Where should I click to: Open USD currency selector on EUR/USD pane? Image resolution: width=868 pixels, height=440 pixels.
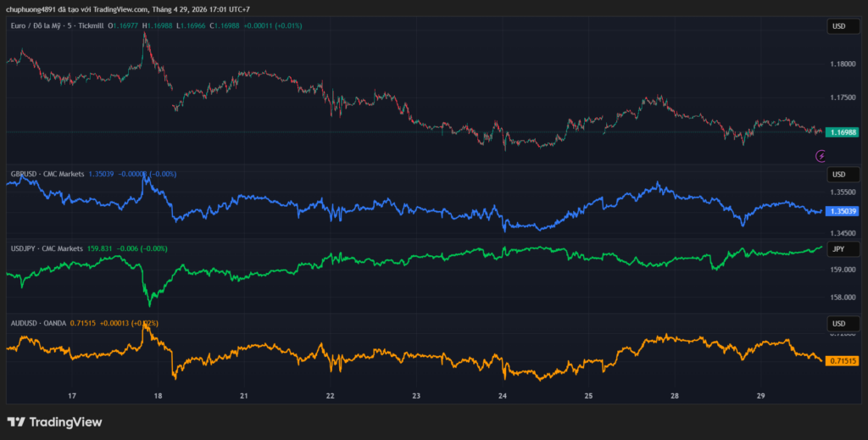point(837,26)
